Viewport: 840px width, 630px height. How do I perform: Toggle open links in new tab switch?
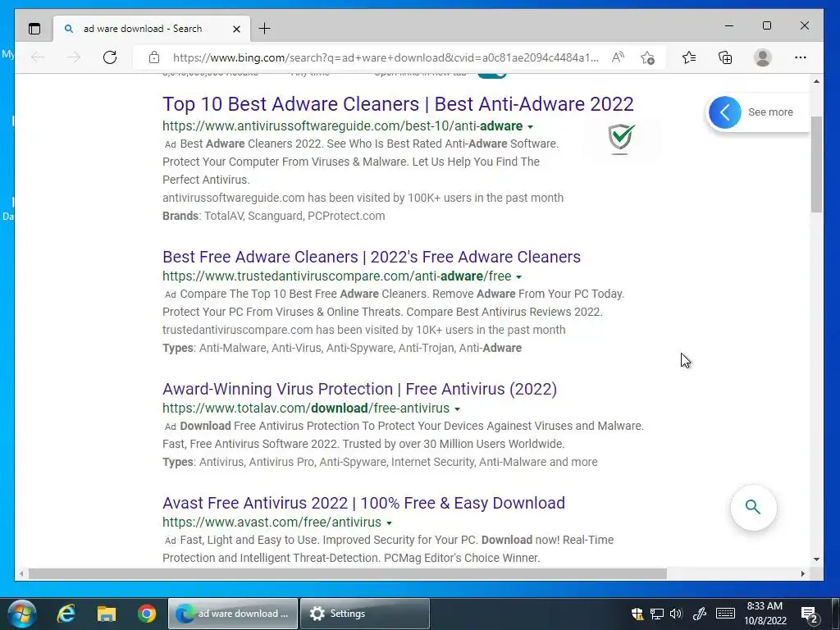click(x=492, y=75)
